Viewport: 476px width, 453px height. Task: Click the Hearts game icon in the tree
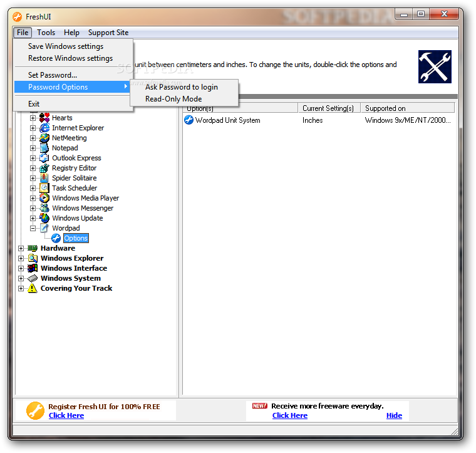[44, 118]
